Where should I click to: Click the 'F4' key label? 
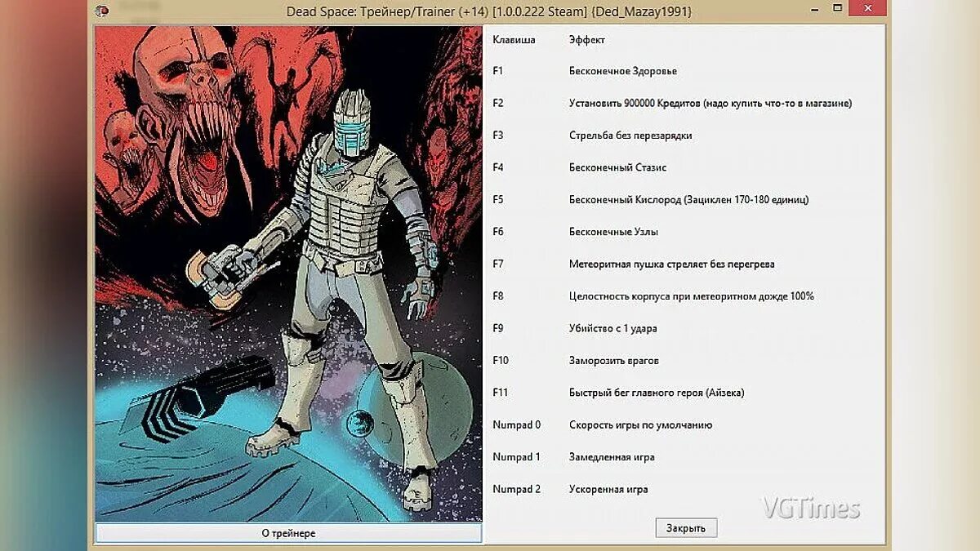tap(498, 167)
